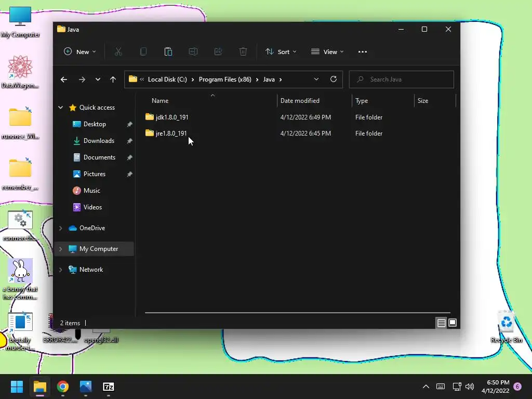
Task: Open the notification count badge
Action: tap(517, 387)
